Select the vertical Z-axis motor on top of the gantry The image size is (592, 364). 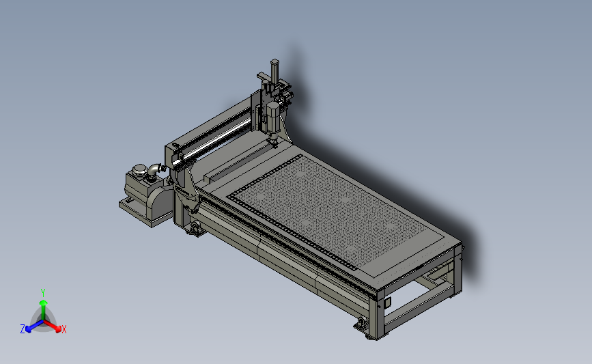[275, 70]
